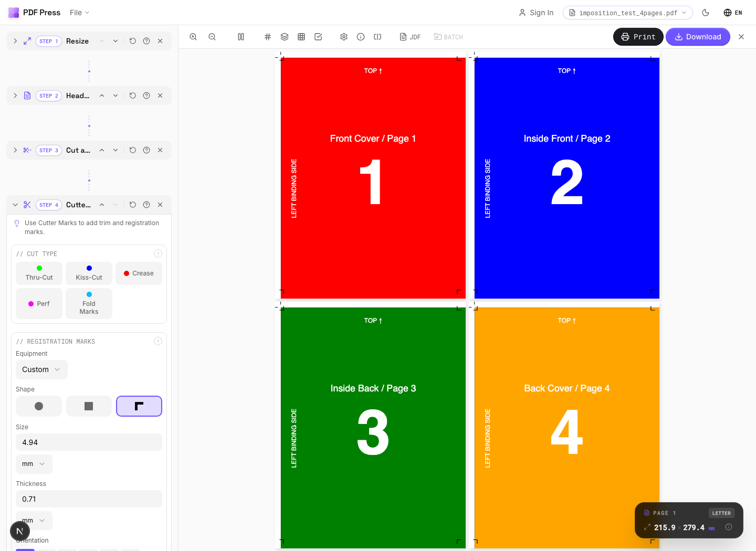Viewport: 756px width, 551px height.
Task: Open the Thickness unit mm dropdown
Action: [34, 521]
